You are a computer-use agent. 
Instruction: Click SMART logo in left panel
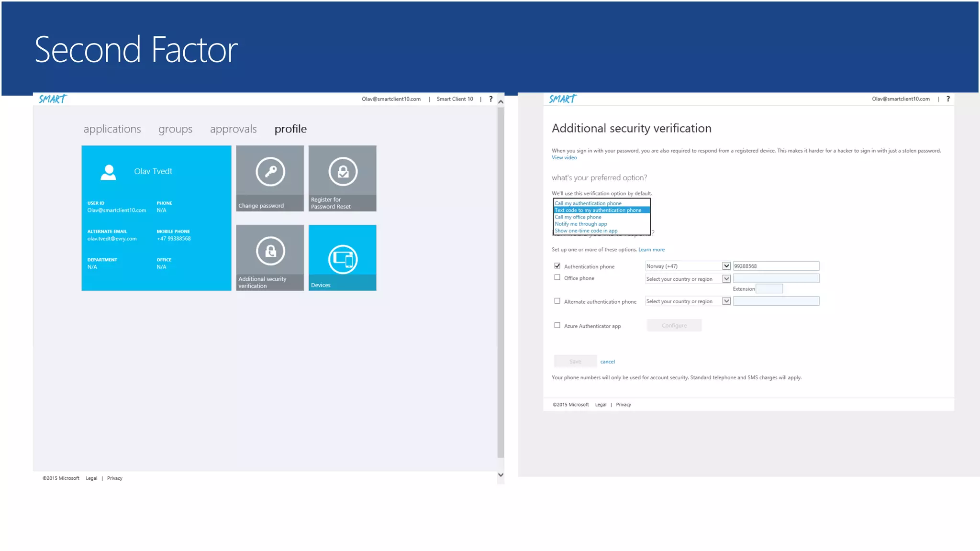click(53, 99)
